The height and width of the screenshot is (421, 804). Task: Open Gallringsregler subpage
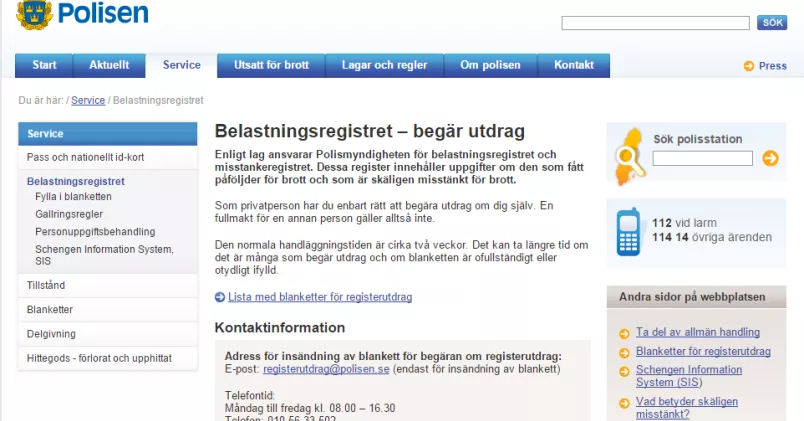tap(69, 214)
